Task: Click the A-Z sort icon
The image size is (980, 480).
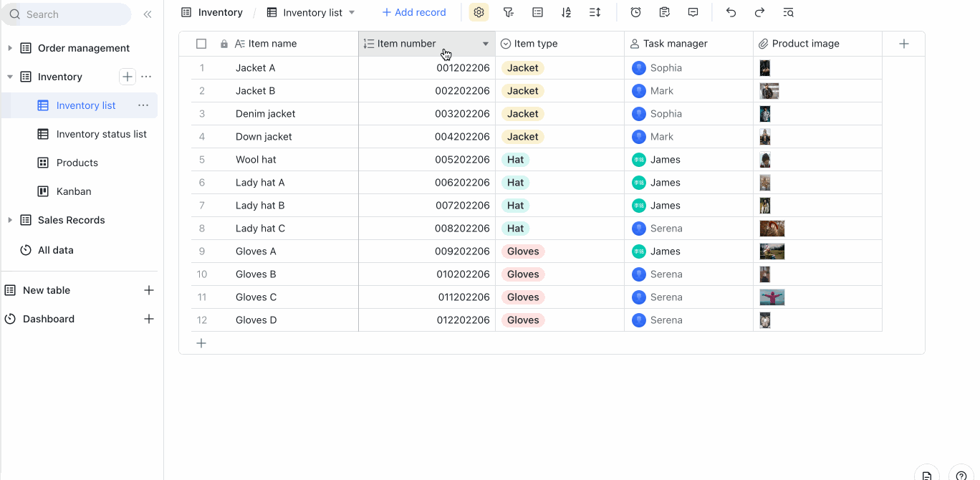Action: click(x=566, y=12)
